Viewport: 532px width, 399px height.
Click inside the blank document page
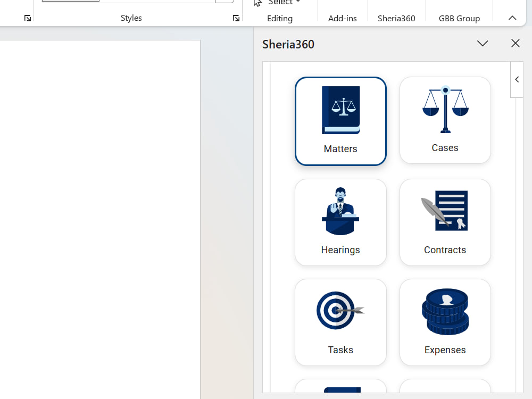(x=100, y=220)
